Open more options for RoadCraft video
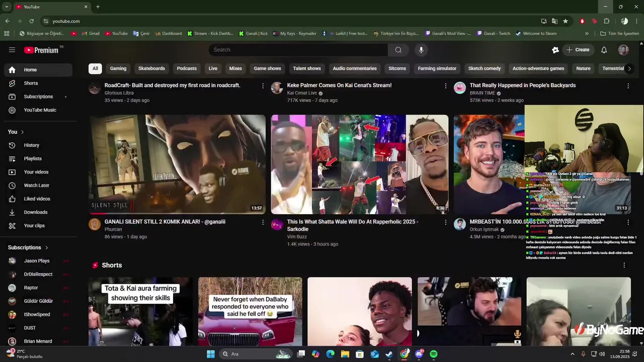Viewport: 644px width, 362px height. [263, 86]
